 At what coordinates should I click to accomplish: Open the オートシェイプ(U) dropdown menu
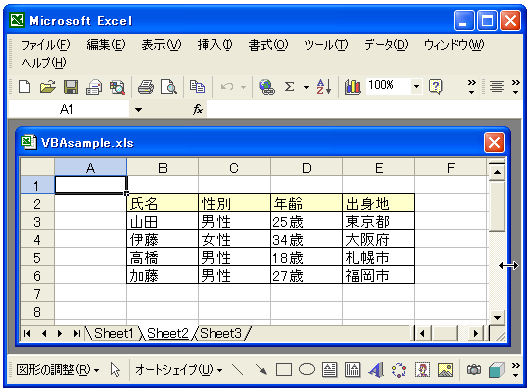click(178, 370)
